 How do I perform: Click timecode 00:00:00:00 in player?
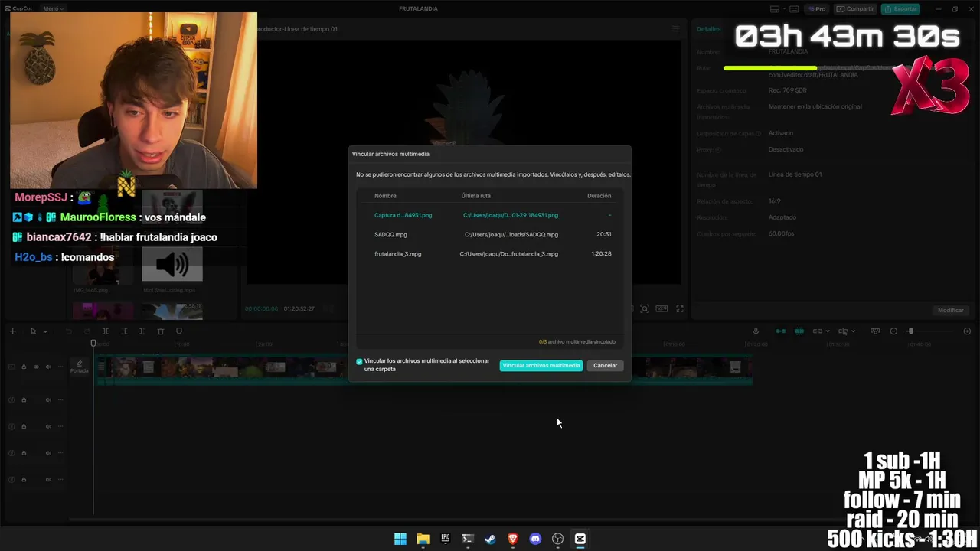[x=262, y=309]
